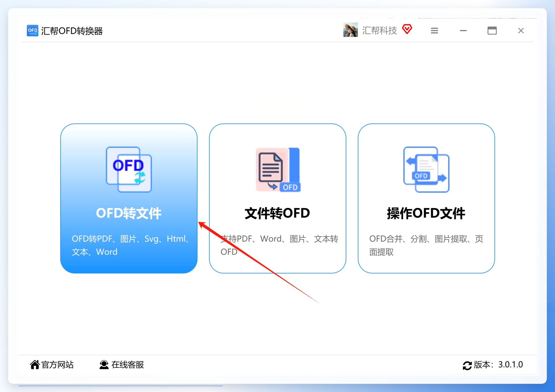Close the converter window

pos(521,31)
